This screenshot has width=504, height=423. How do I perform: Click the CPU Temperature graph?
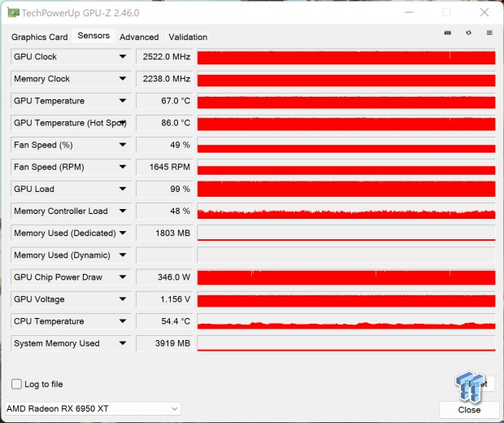click(346, 321)
